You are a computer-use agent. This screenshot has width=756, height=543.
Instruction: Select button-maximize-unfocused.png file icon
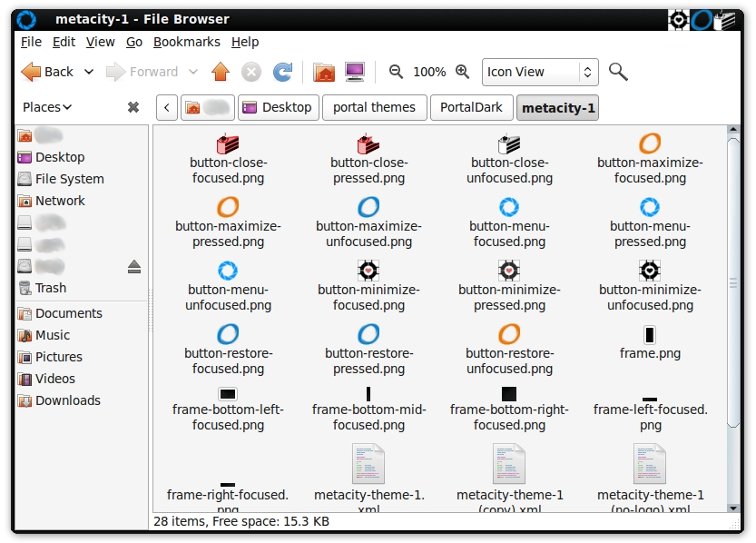tap(368, 207)
